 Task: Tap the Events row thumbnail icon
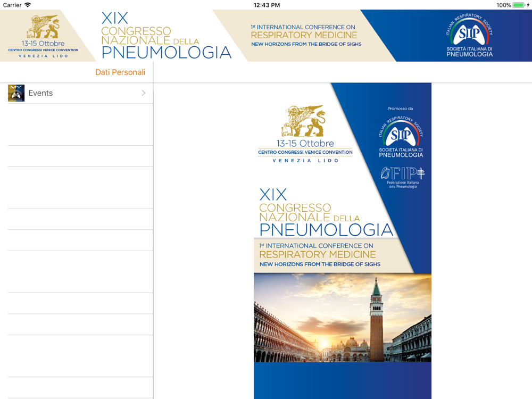coord(16,93)
